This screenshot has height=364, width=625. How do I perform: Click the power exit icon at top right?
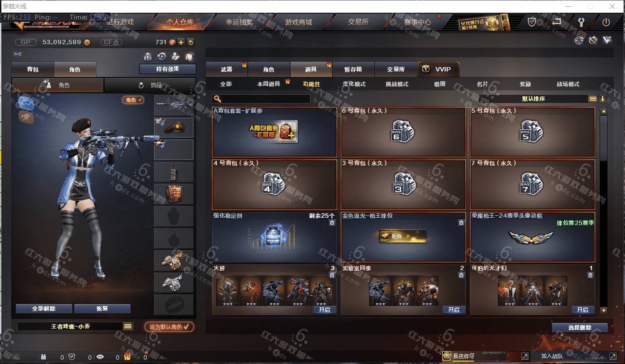tap(606, 22)
